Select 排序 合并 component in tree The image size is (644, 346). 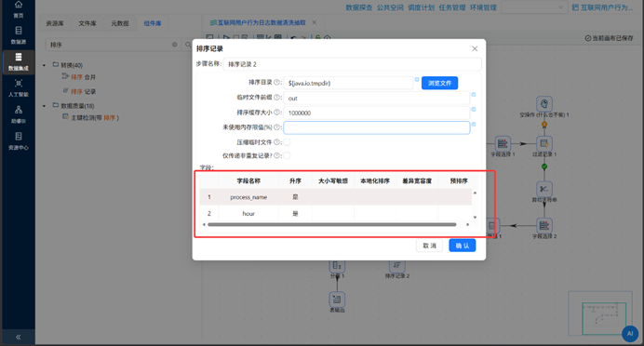(83, 77)
